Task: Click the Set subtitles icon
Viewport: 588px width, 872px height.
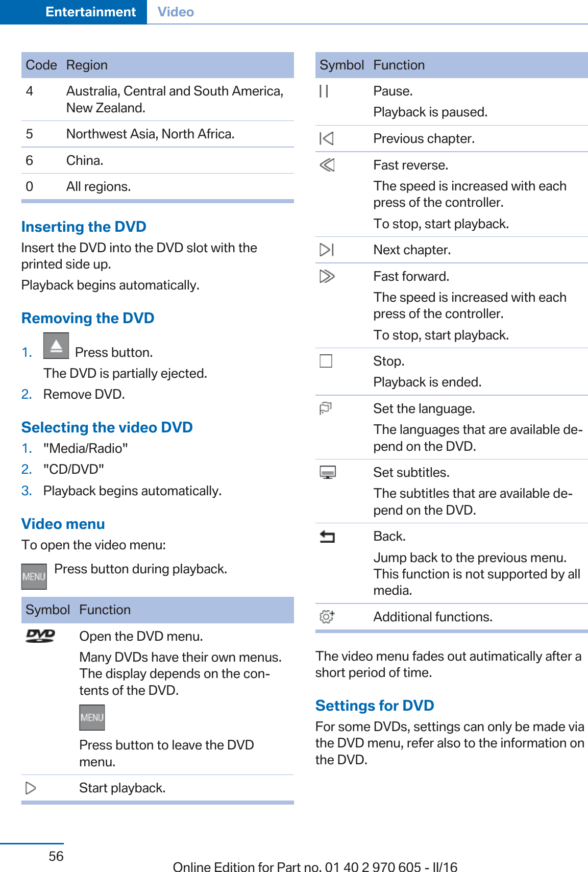Action: pos(328,472)
